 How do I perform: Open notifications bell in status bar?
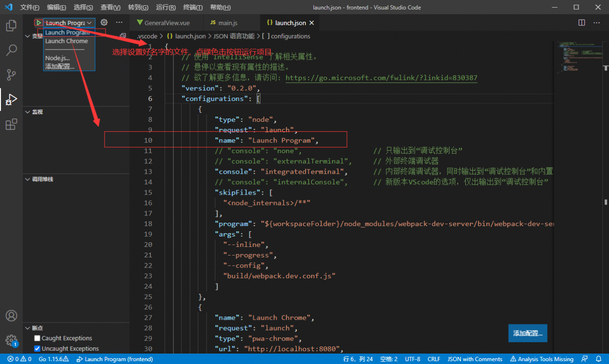pyautogui.click(x=599, y=359)
